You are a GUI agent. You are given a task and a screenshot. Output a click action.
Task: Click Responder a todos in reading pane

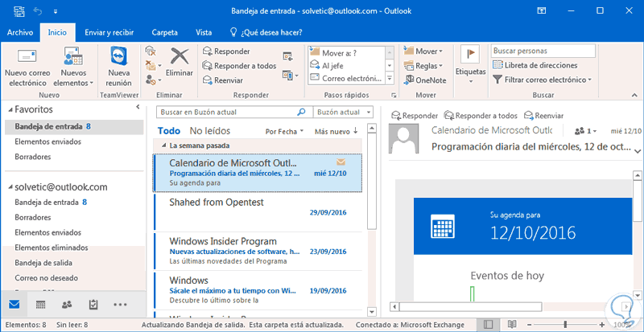[x=481, y=116]
